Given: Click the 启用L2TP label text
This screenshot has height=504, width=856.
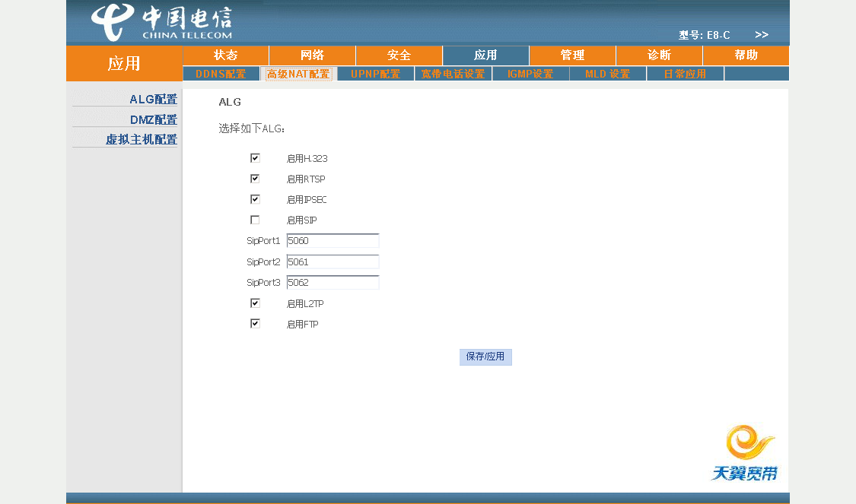Looking at the screenshot, I should click(305, 304).
